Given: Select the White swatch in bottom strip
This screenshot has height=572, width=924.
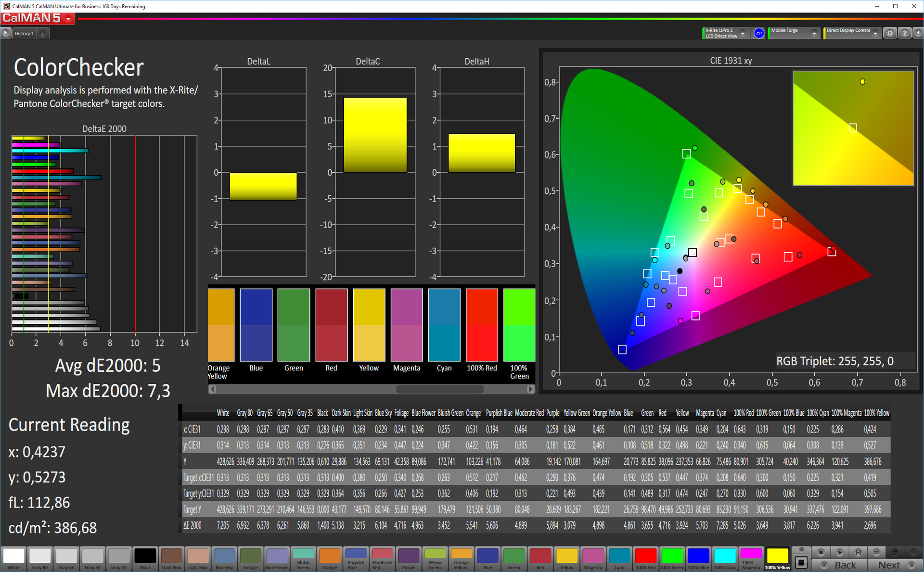Looking at the screenshot, I should click(13, 559).
